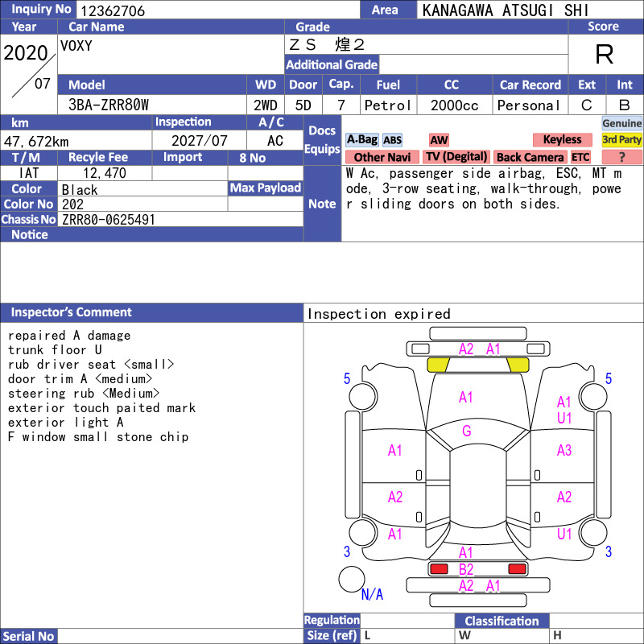Image resolution: width=644 pixels, height=644 pixels.
Task: Click the Keyless equipment badge
Action: pyautogui.click(x=562, y=140)
